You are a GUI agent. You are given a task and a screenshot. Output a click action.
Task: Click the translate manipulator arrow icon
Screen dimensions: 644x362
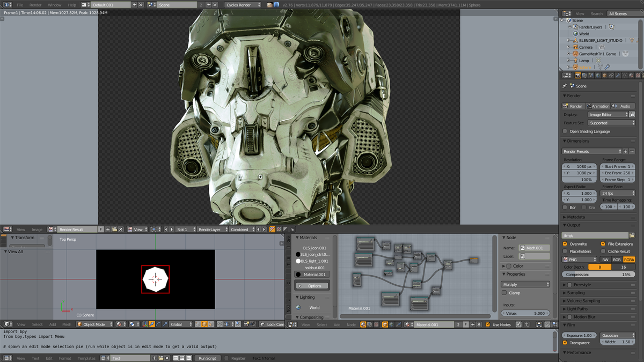click(152, 324)
